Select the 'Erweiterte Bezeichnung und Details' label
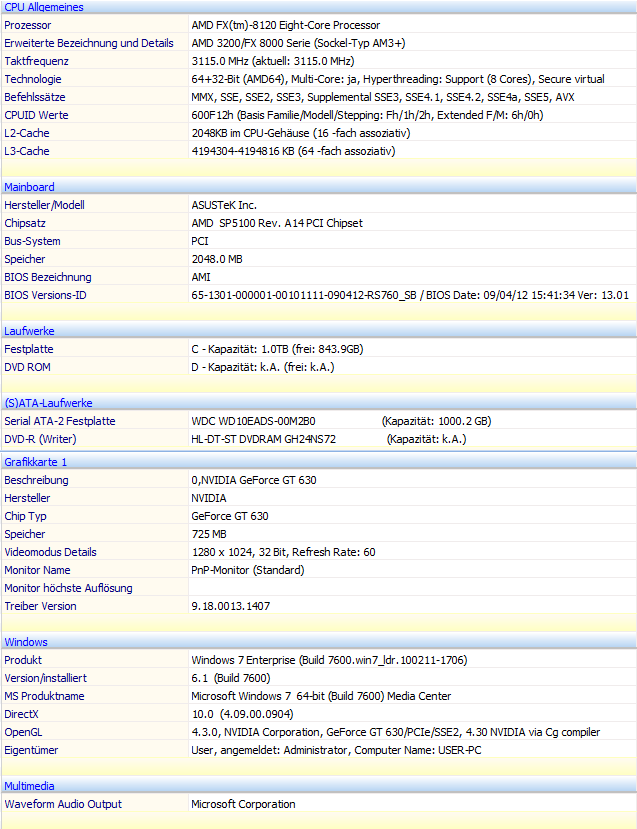This screenshot has height=829, width=637. coord(89,43)
